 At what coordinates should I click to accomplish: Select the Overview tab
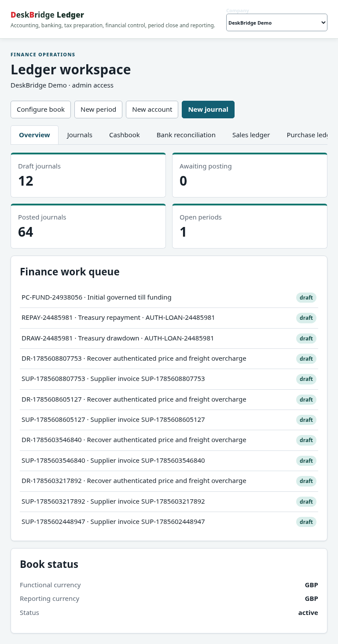pyautogui.click(x=34, y=135)
